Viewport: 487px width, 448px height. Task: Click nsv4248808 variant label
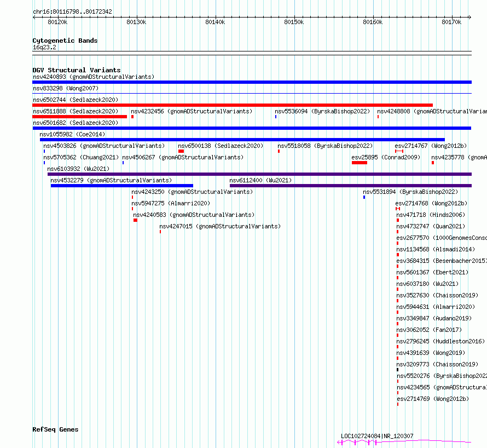coord(432,111)
